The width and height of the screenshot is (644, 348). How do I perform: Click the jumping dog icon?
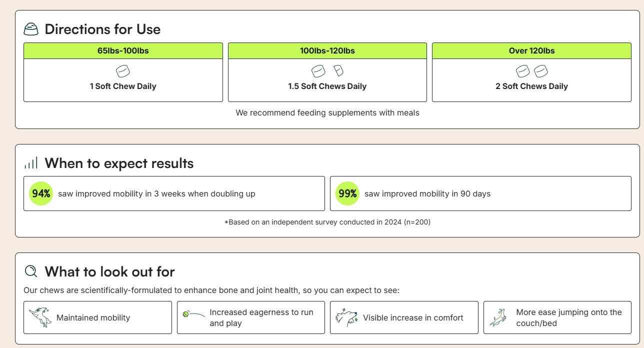(x=499, y=317)
